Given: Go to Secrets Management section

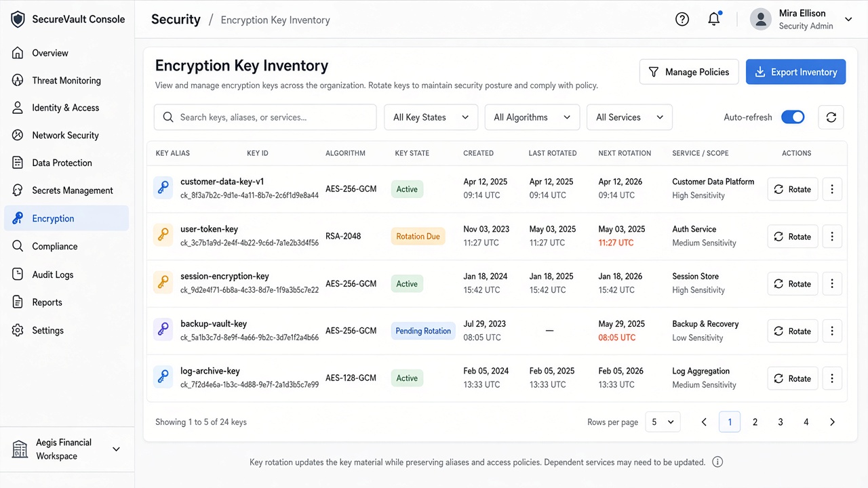Looking at the screenshot, I should (66, 190).
